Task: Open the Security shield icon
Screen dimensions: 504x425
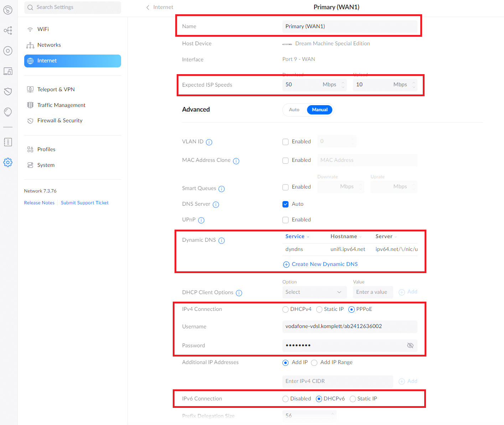Action: [x=8, y=91]
